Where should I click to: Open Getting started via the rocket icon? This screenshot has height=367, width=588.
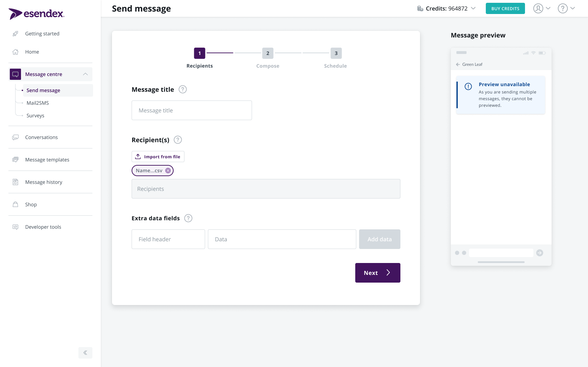point(15,33)
